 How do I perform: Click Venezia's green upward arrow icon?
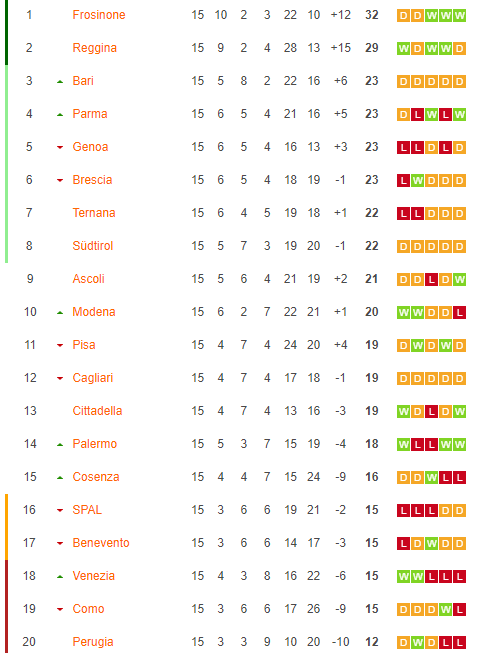[60, 577]
